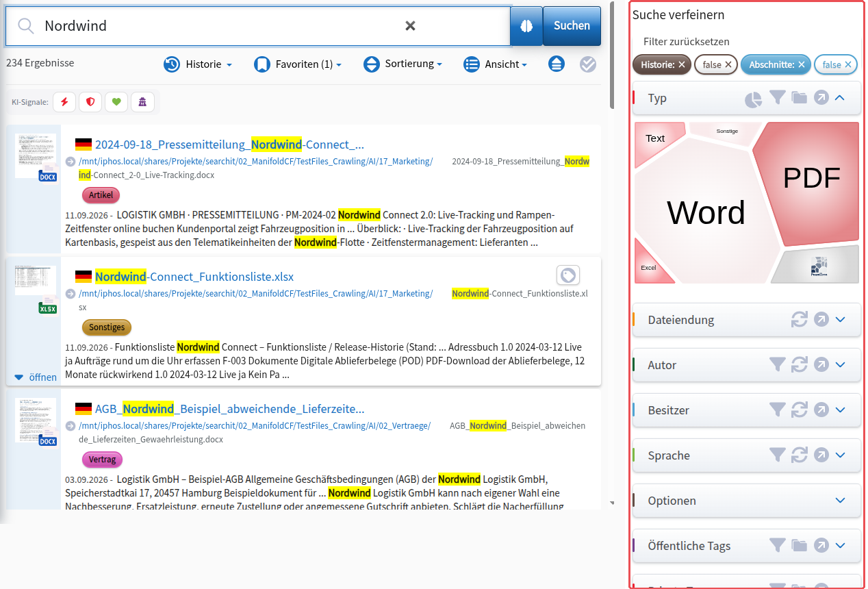868x589 pixels.
Task: Click the pop-out arrow icon in Sprache
Action: coord(821,455)
